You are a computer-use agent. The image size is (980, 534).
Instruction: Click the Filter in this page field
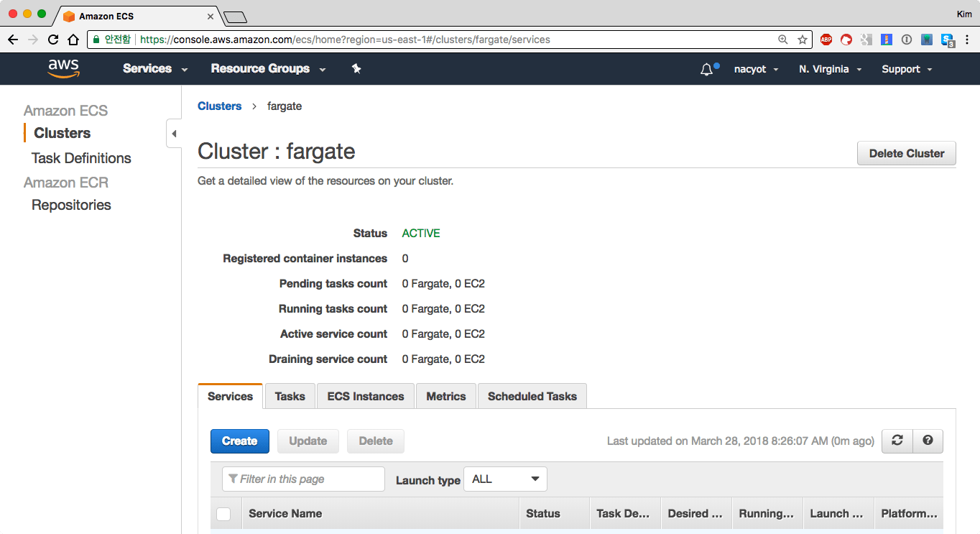point(305,479)
